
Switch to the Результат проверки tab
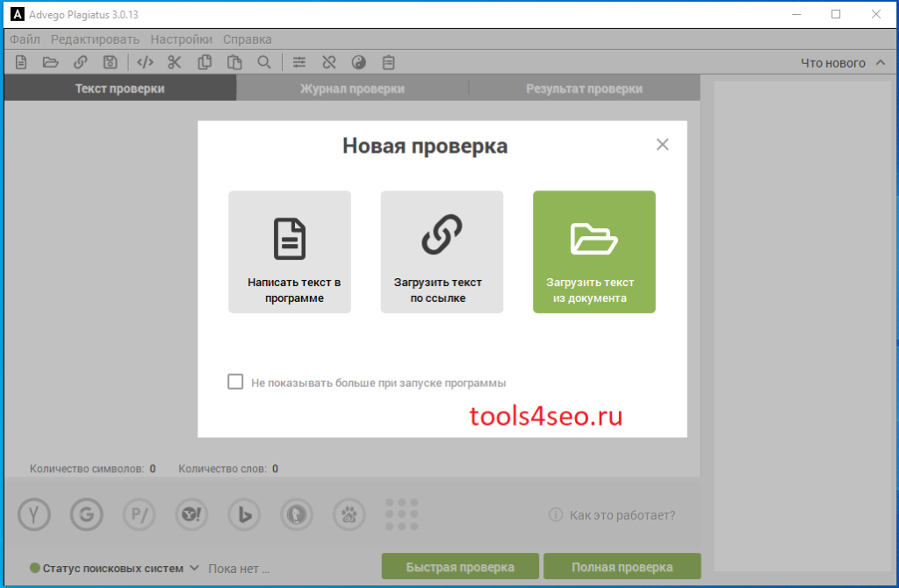[584, 89]
